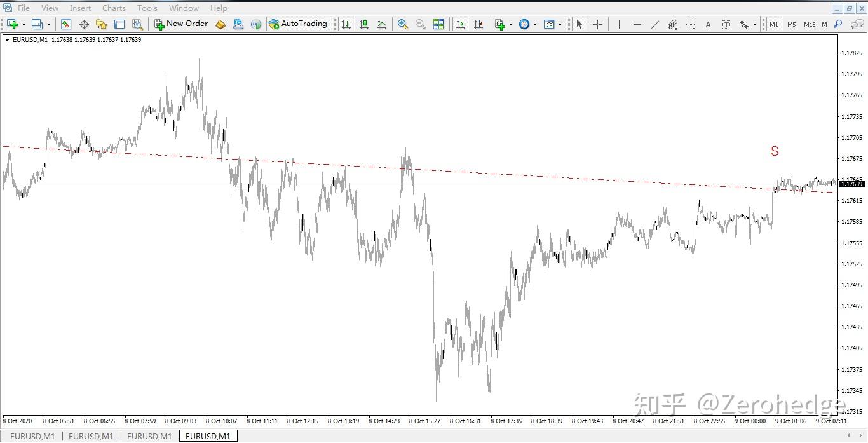Open the Indicators list icon
This screenshot has height=443, width=868.
[x=500, y=24]
